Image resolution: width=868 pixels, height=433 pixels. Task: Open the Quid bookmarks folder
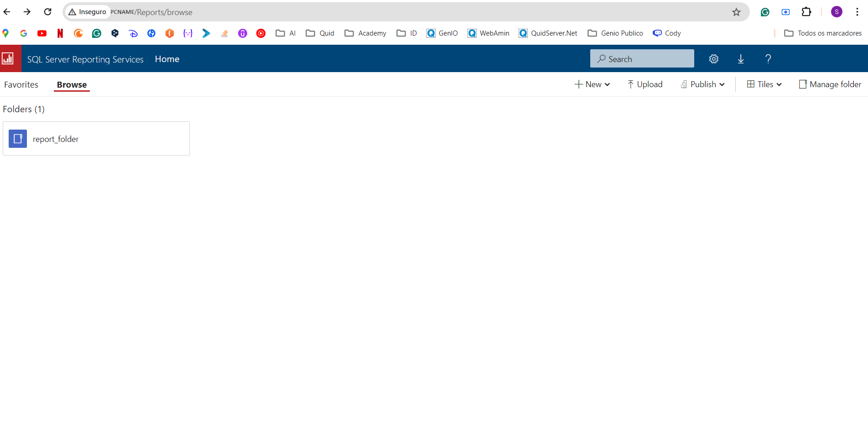[320, 33]
